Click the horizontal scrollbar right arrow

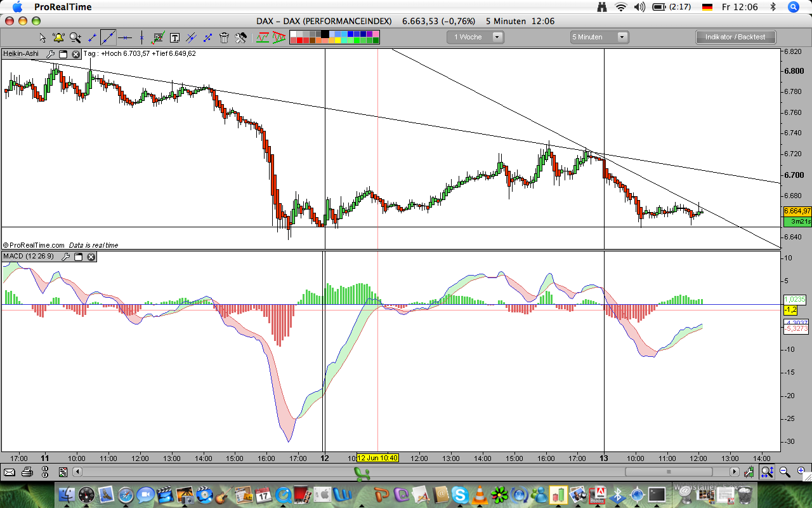[x=735, y=472]
